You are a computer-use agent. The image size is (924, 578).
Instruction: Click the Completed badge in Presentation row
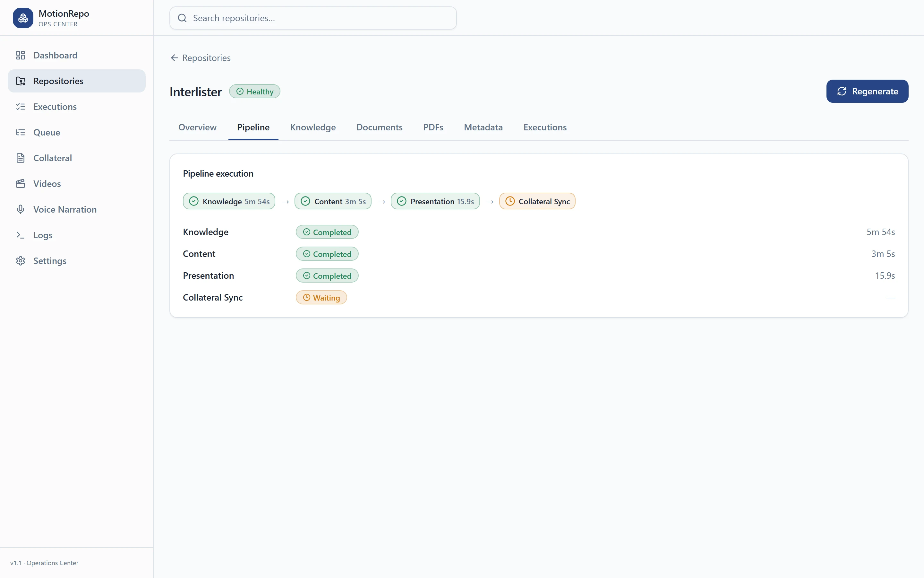pyautogui.click(x=327, y=276)
